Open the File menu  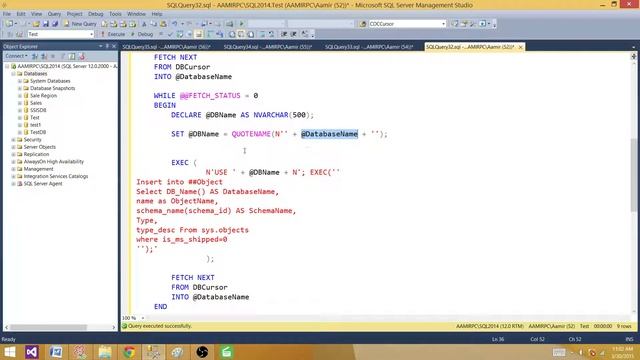7,14
